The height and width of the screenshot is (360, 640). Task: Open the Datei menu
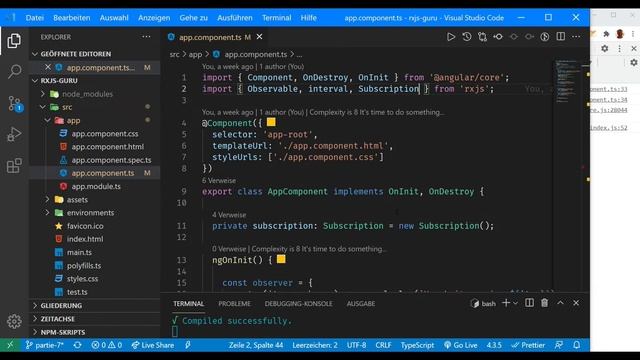coord(35,18)
